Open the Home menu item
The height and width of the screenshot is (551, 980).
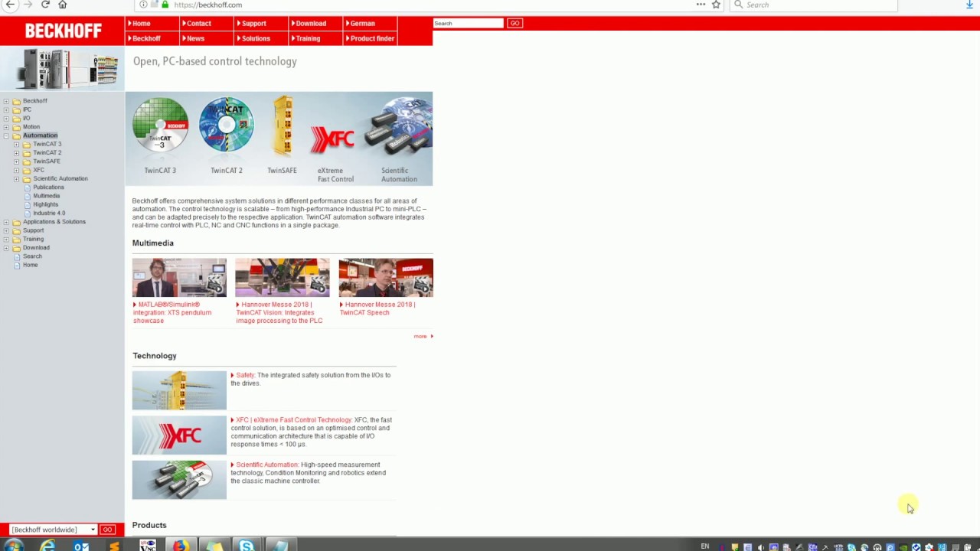[139, 23]
